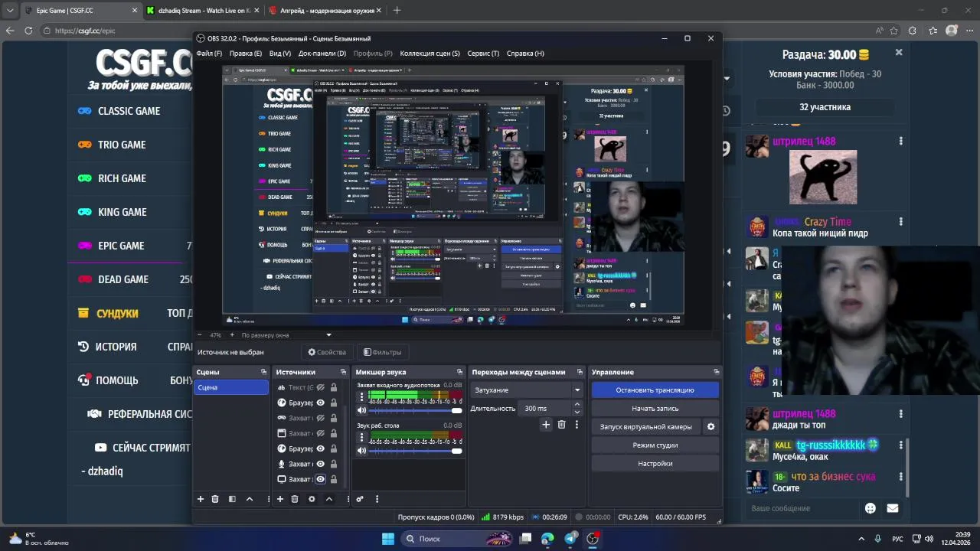Image resolution: width=980 pixels, height=551 pixels.
Task: Hide first Браузер source via eye icon
Action: click(321, 403)
